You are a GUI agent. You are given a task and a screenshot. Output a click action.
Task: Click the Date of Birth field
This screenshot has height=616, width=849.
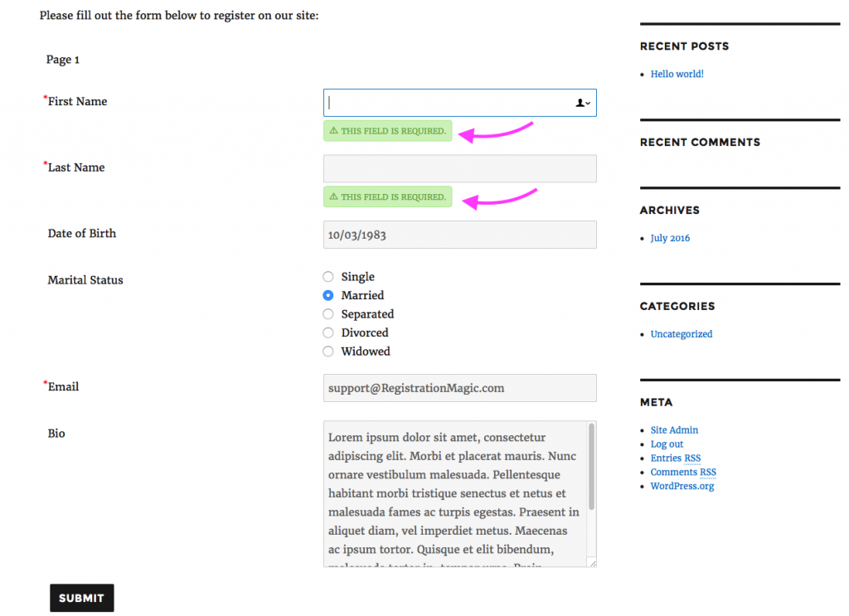coord(459,235)
